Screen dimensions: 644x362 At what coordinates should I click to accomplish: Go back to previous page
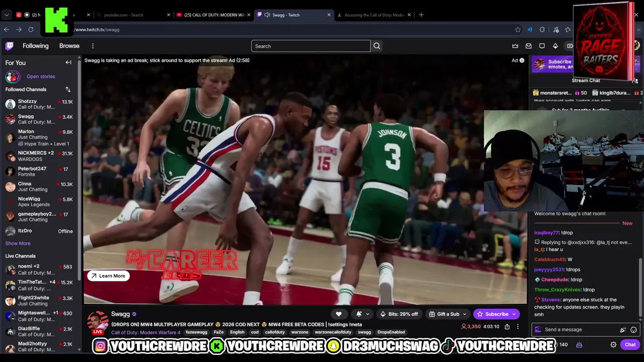coord(7,30)
